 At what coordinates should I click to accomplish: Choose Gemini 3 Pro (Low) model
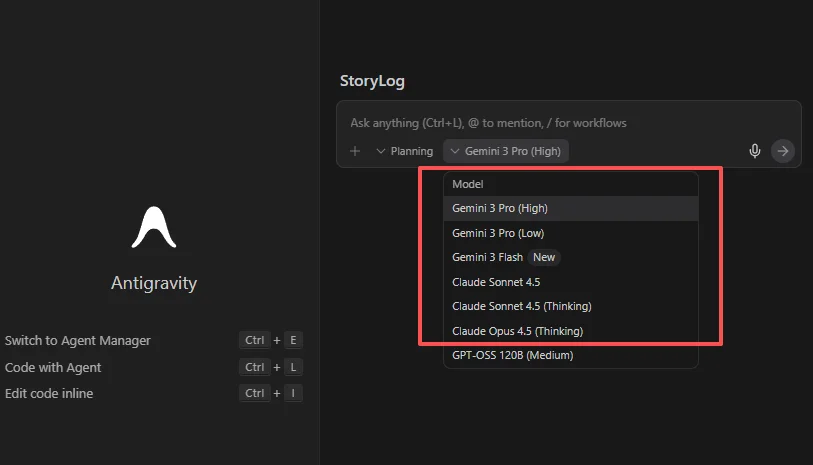pyautogui.click(x=498, y=233)
